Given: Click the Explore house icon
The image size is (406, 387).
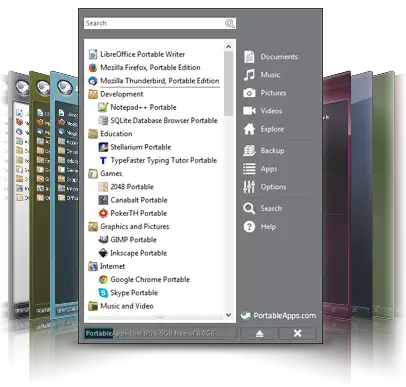Looking at the screenshot, I should pos(249,129).
